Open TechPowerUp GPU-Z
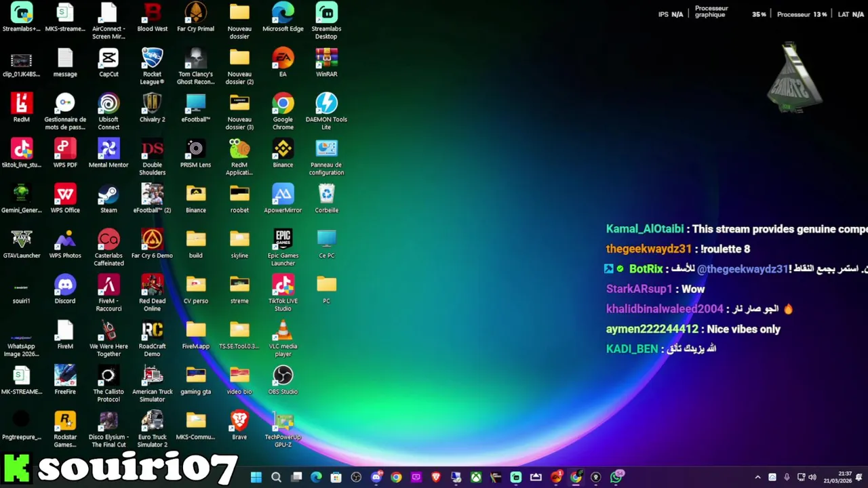The width and height of the screenshot is (868, 488). pos(283,429)
